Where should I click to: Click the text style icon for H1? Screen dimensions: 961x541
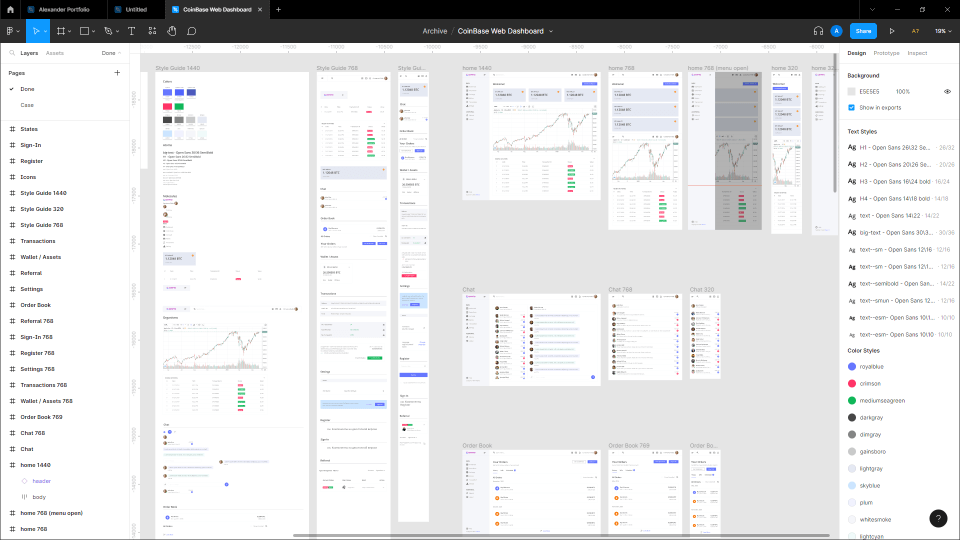point(852,148)
